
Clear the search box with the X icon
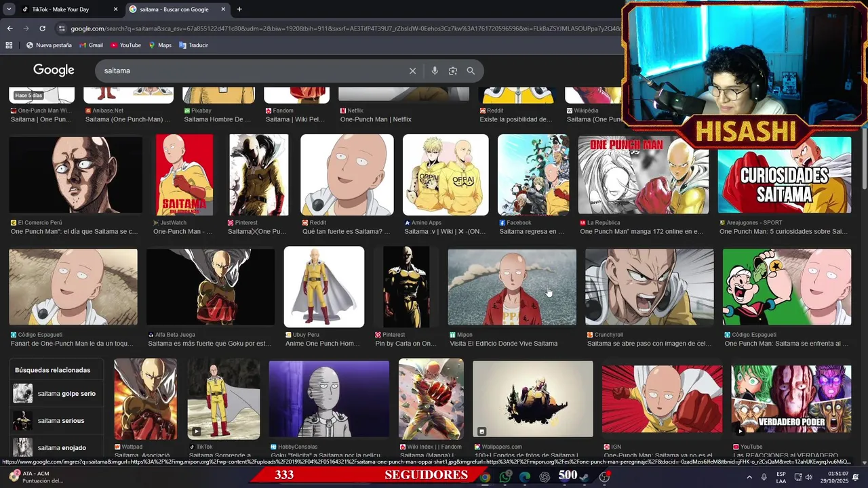point(412,70)
